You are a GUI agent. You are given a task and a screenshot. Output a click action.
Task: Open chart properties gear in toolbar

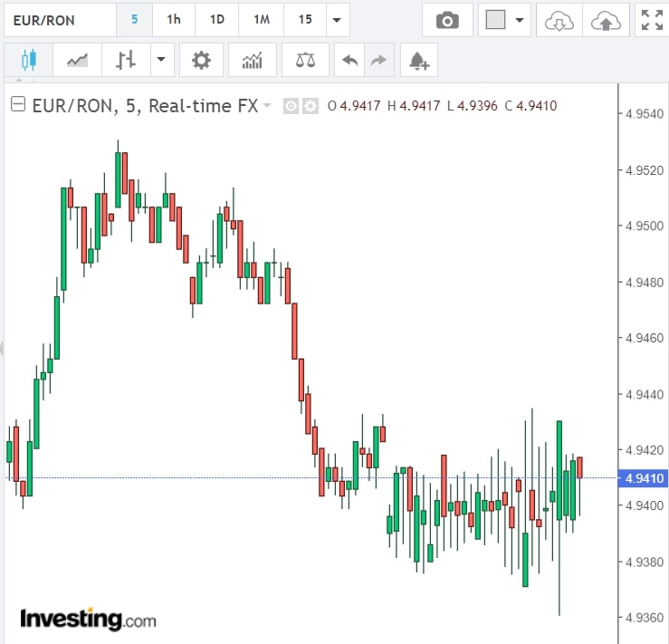coord(201,61)
